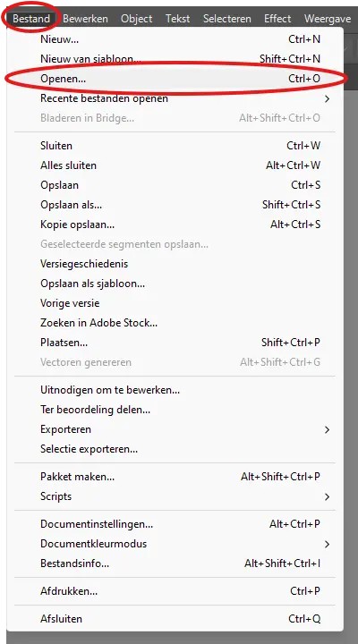Expand the Scripts submenu arrow

pyautogui.click(x=328, y=496)
